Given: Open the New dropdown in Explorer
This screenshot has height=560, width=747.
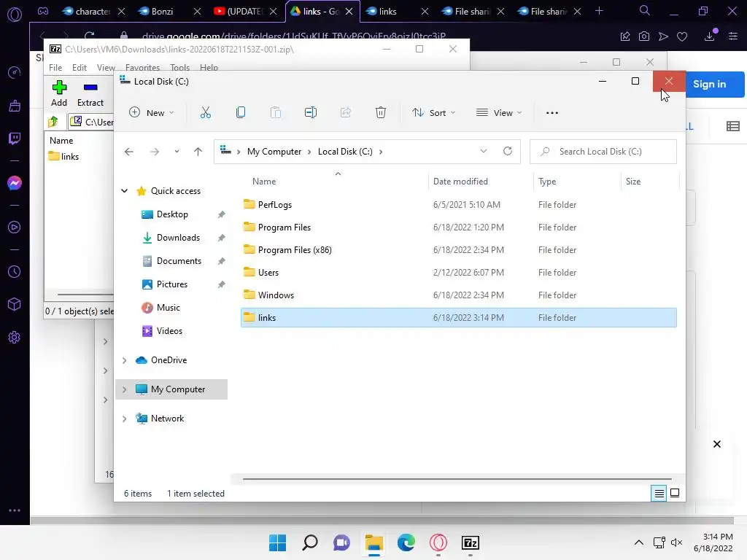Looking at the screenshot, I should (152, 113).
